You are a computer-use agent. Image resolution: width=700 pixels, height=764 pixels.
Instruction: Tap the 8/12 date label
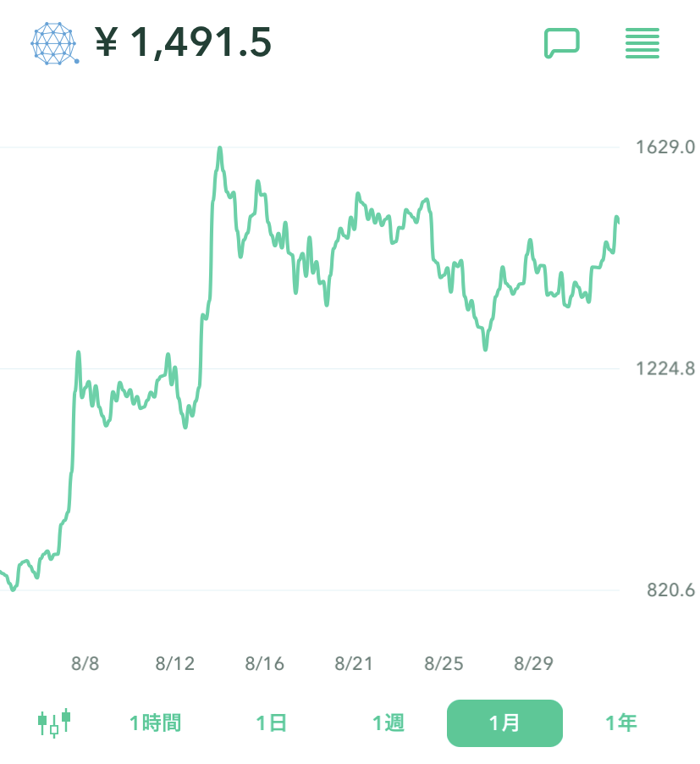pos(175,663)
